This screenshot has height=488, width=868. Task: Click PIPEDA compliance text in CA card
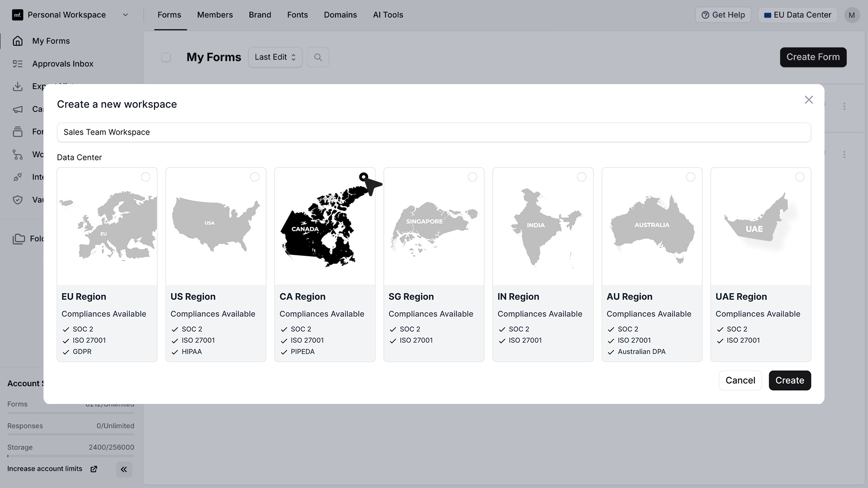[302, 352]
